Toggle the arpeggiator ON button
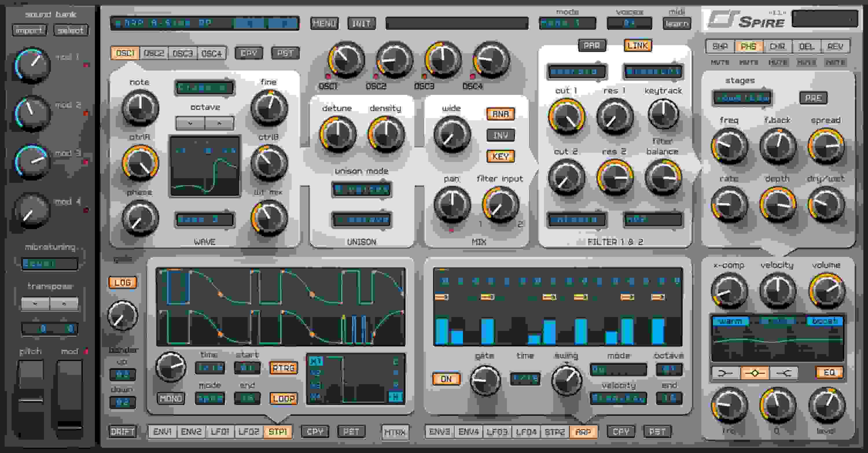 446,378
